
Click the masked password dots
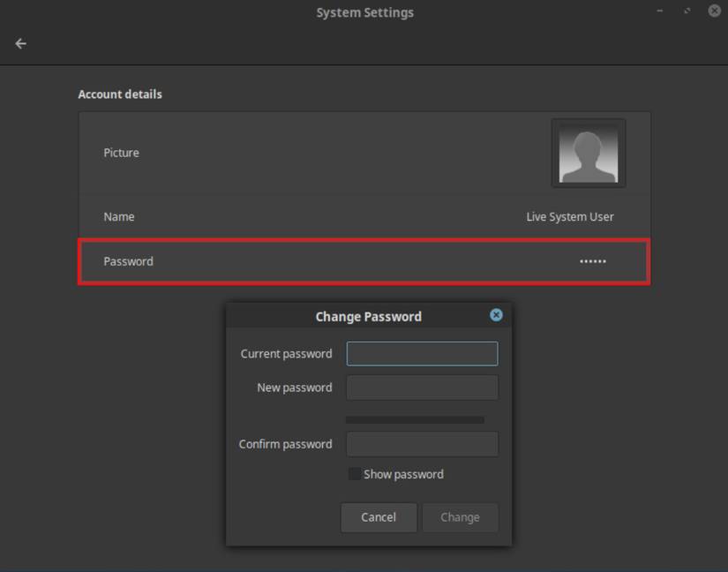click(x=592, y=261)
